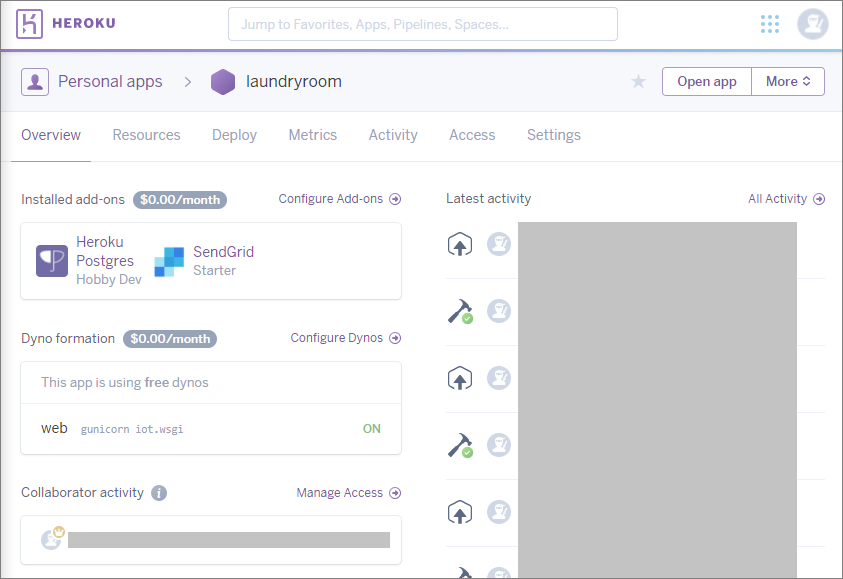Click the Personal apps person icon

[35, 82]
